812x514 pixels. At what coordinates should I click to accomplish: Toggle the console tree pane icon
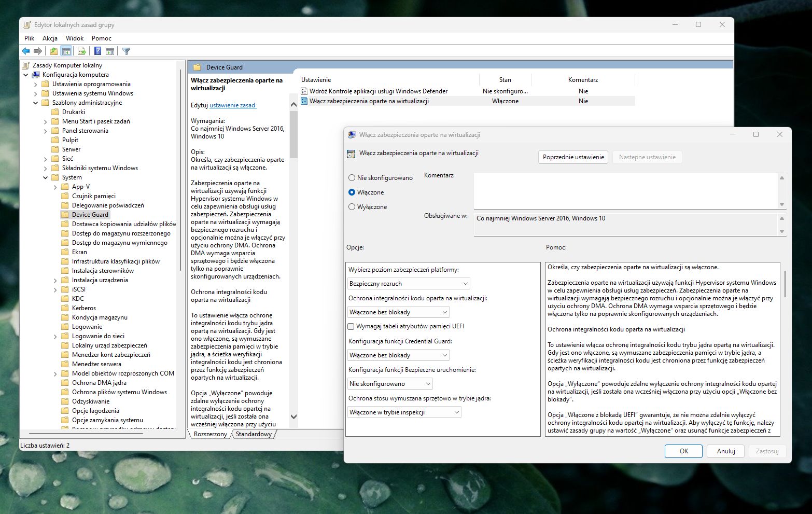pyautogui.click(x=66, y=51)
